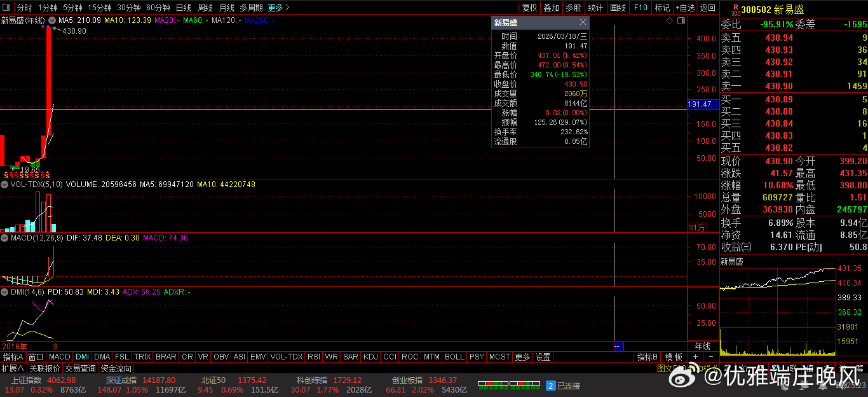
Task: Switch indicator to TRIX
Action: click(142, 357)
